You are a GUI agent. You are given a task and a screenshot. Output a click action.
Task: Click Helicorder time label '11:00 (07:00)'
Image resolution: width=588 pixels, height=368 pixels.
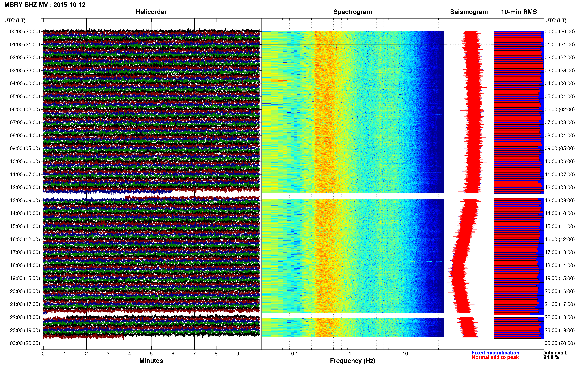[25, 174]
